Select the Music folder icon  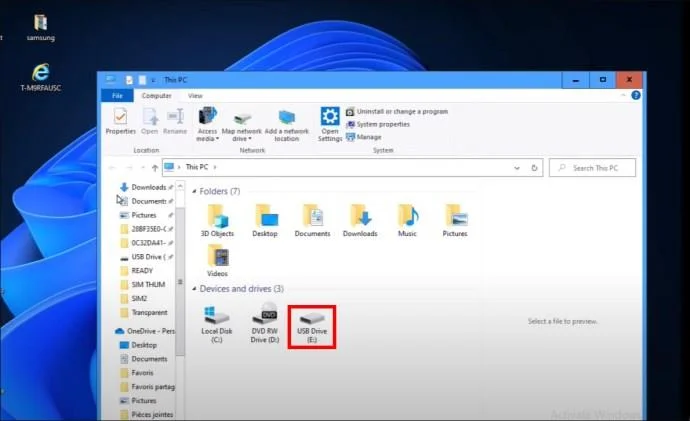click(407, 221)
